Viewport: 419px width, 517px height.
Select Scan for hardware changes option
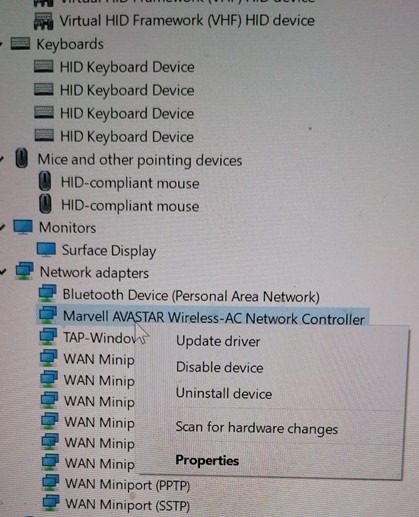point(257,428)
